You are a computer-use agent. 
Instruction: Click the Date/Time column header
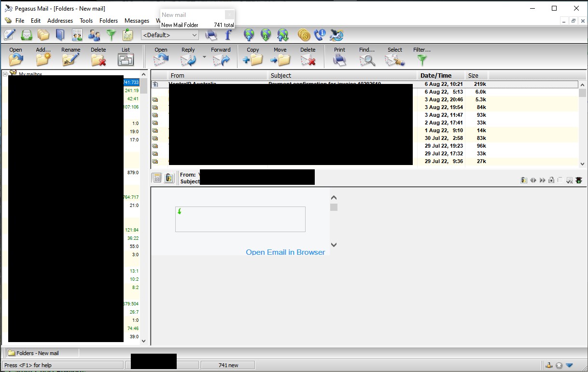pos(435,75)
